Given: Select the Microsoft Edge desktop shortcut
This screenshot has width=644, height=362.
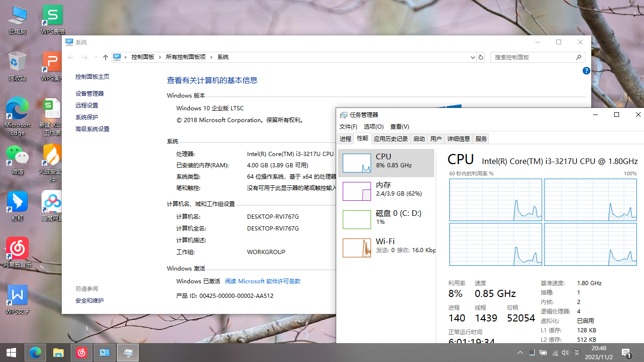Looking at the screenshot, I should (x=17, y=117).
